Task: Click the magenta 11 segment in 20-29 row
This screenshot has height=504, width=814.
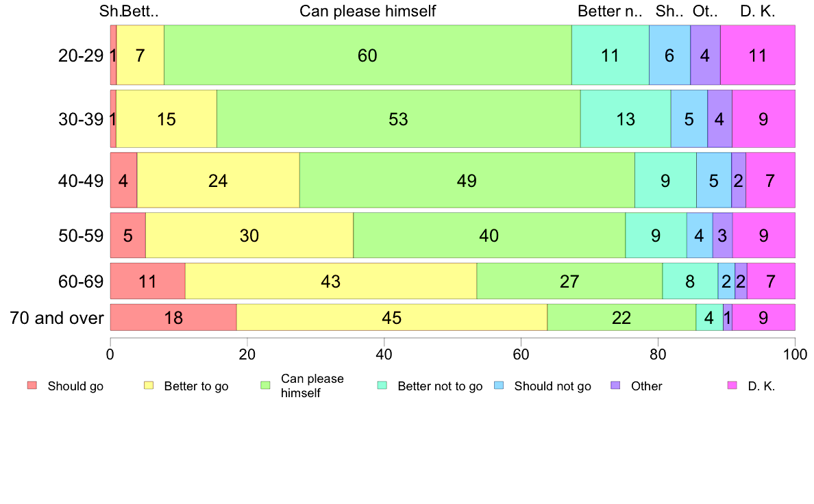Action: coord(757,55)
